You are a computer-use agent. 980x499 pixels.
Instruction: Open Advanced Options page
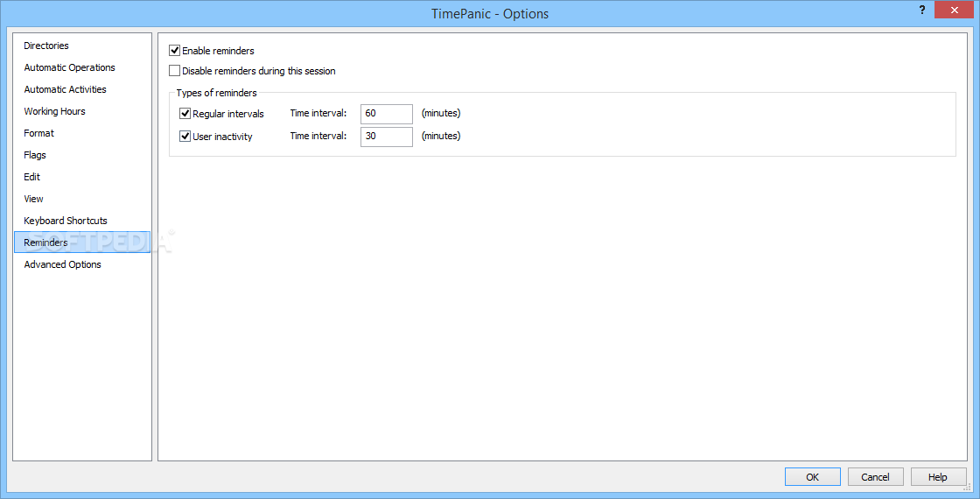(x=82, y=264)
